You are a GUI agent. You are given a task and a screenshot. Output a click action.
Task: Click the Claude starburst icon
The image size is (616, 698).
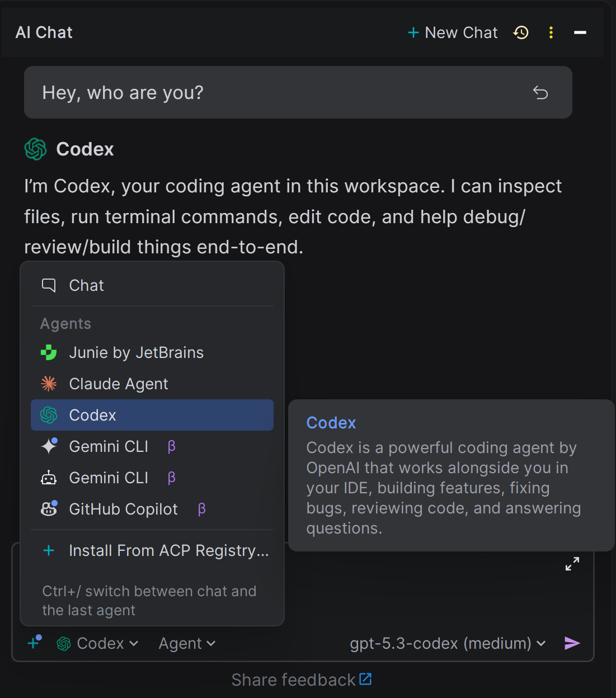tap(49, 384)
